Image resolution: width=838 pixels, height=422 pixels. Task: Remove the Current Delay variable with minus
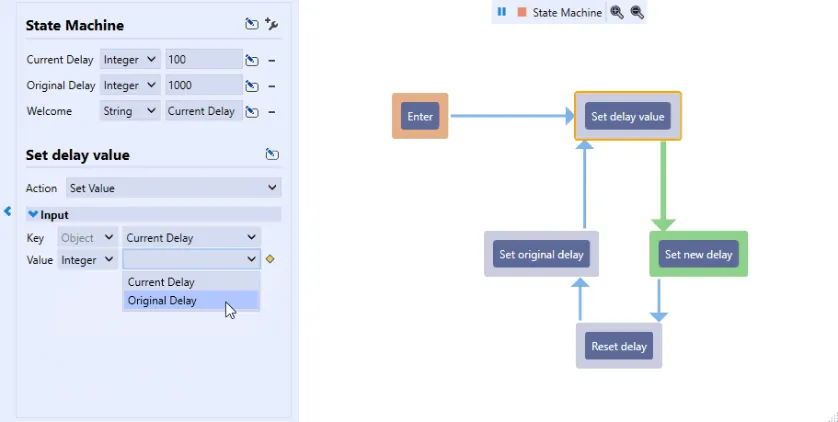coord(271,60)
